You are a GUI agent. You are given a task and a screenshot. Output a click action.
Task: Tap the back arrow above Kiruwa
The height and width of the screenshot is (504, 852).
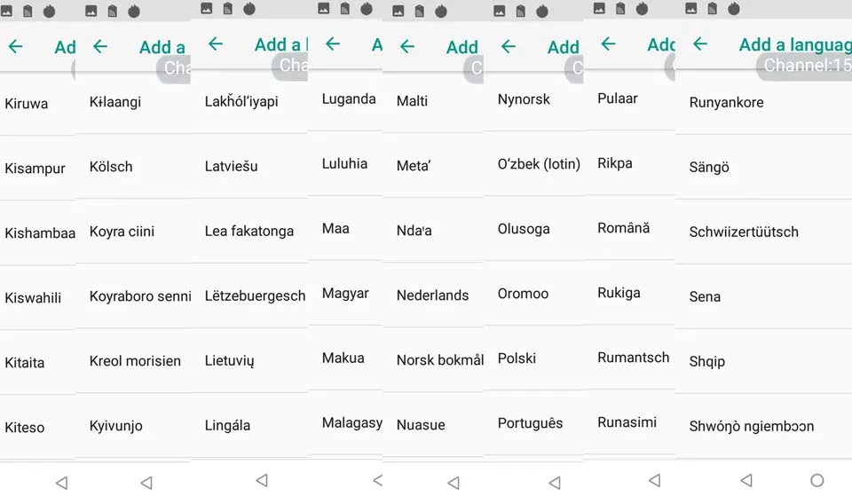16,46
